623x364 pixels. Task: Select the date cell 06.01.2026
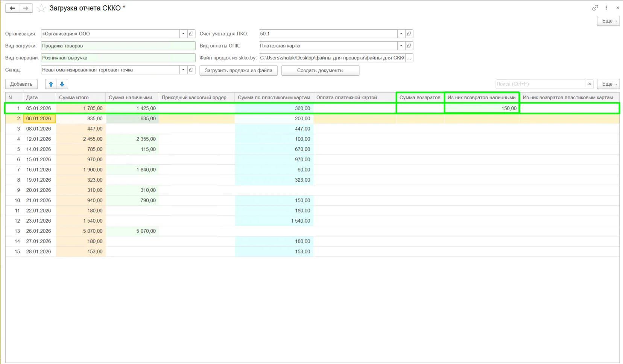pyautogui.click(x=40, y=119)
